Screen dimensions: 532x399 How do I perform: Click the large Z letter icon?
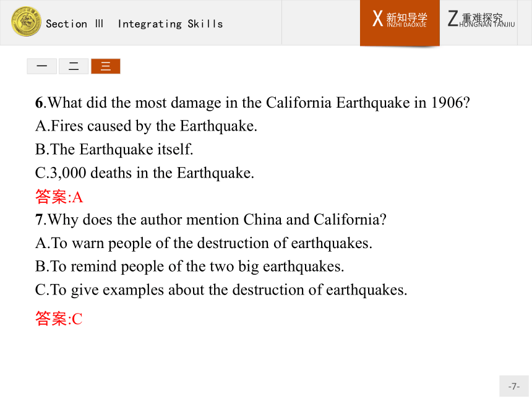click(453, 19)
